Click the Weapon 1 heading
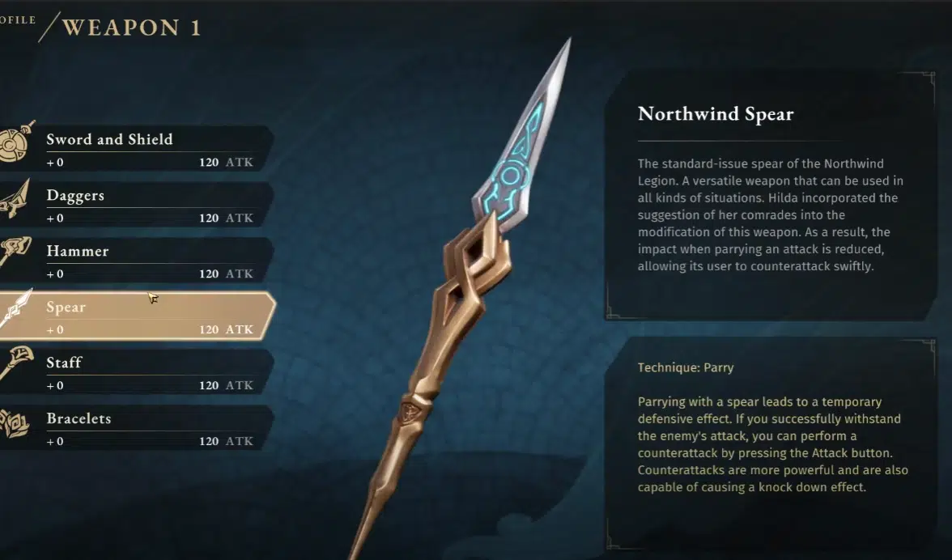 click(x=132, y=28)
